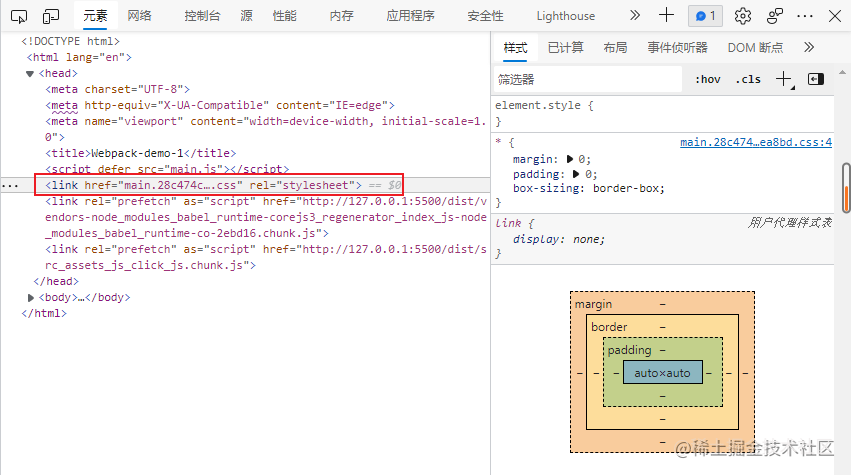Show more sidebar sub-tabs chevron
851x475 pixels.
click(x=809, y=47)
